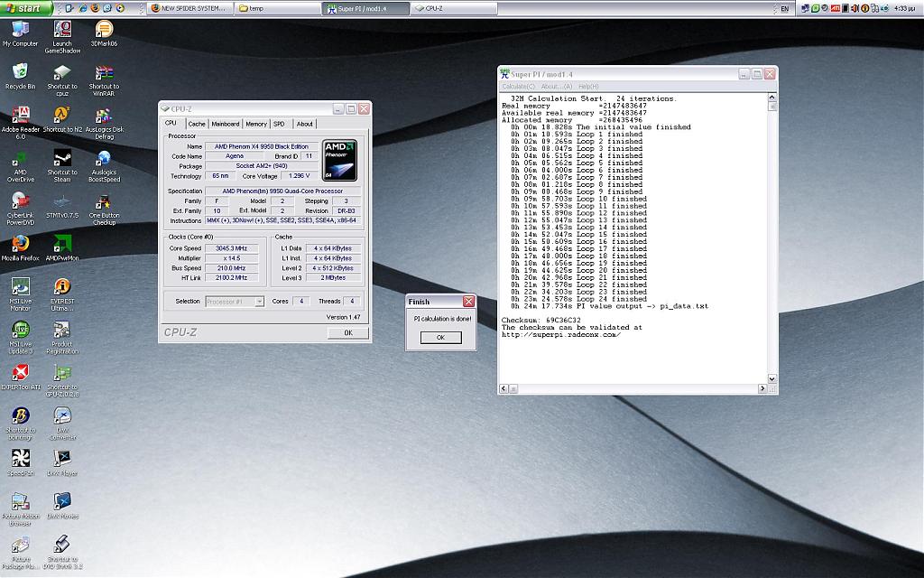Click the superpi.radeonx.com URL text
924x578 pixels.
[x=561, y=335]
